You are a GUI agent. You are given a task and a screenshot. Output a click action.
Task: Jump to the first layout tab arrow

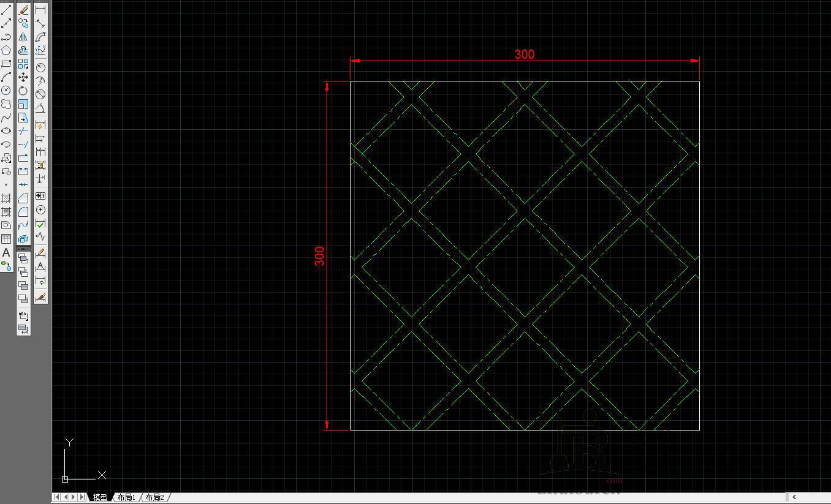57,497
